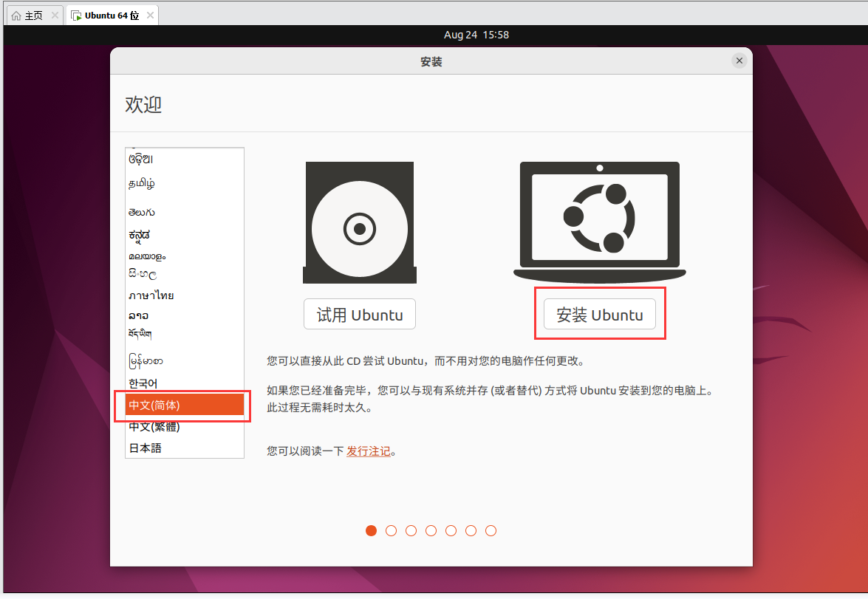The image size is (868, 599).
Task: Select 한국어 in the language list
Action: coord(185,383)
